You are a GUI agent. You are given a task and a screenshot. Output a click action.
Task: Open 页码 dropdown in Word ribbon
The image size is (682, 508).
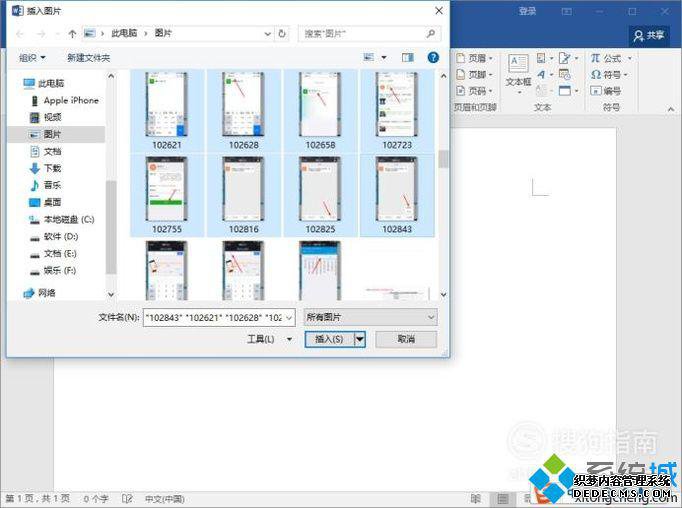click(x=475, y=91)
